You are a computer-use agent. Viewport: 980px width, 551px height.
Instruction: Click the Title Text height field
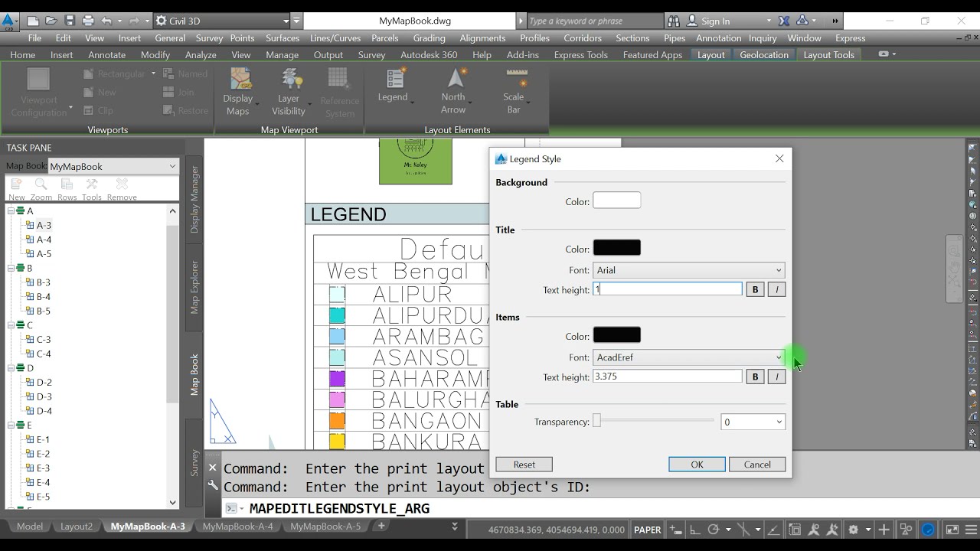[x=668, y=289]
